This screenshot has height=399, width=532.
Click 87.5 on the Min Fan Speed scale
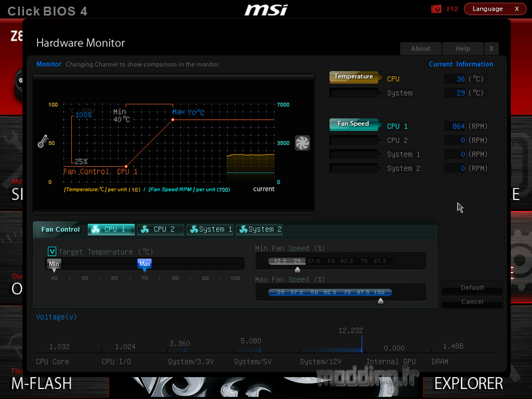pos(380,261)
